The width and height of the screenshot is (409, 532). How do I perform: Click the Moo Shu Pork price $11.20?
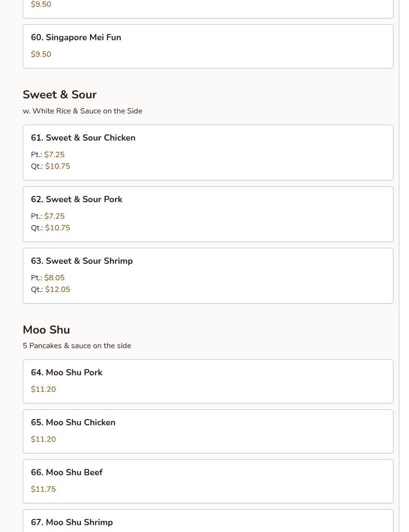click(44, 389)
